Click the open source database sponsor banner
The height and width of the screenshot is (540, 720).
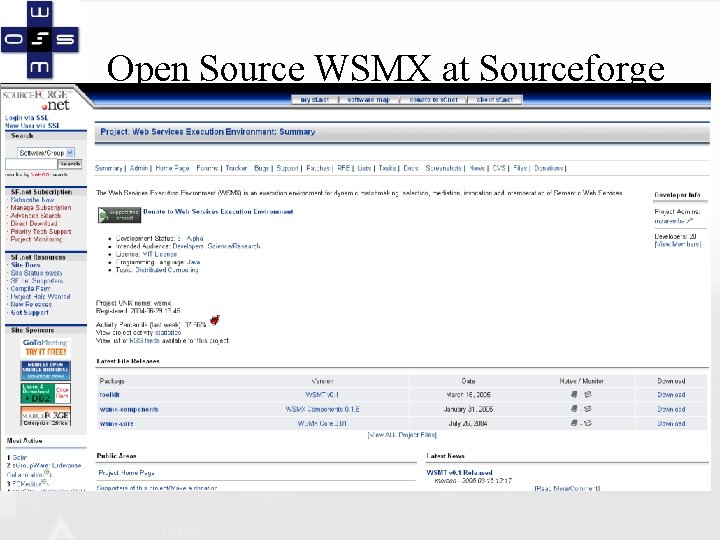click(x=45, y=370)
